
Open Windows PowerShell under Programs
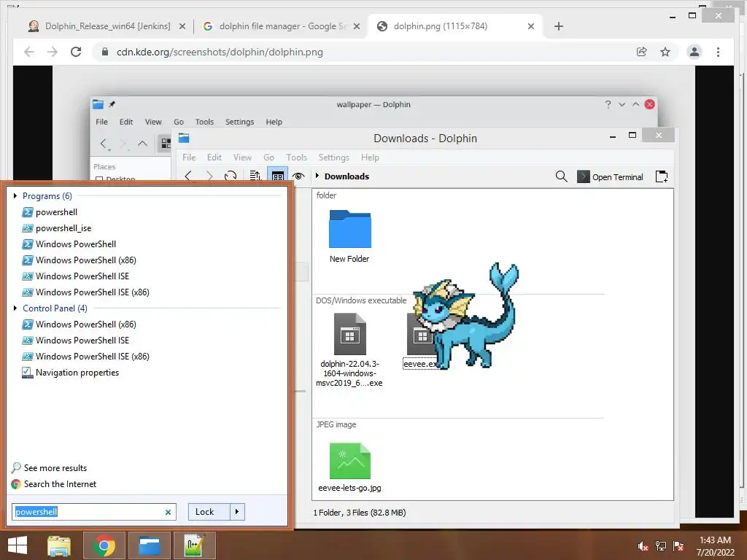(x=69, y=244)
